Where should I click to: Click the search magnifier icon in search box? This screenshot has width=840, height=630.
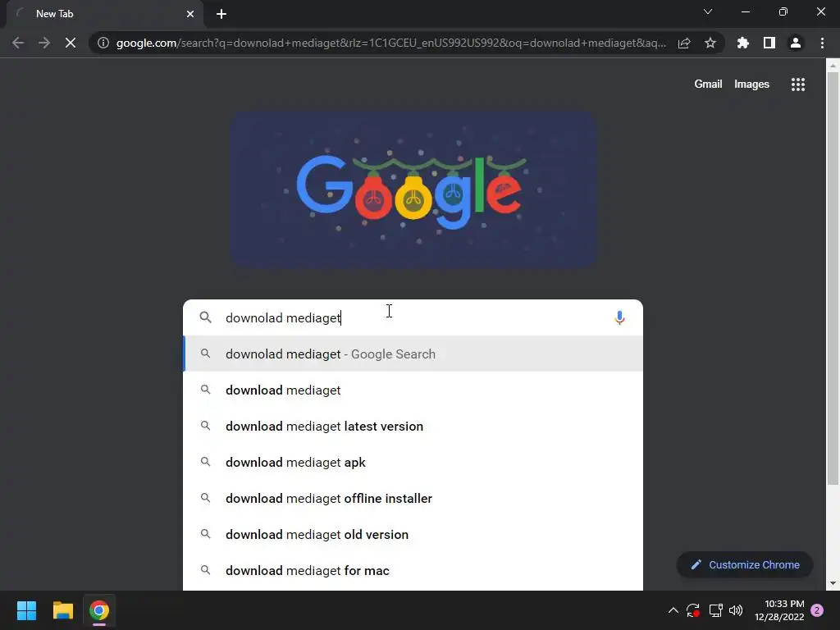pos(205,317)
